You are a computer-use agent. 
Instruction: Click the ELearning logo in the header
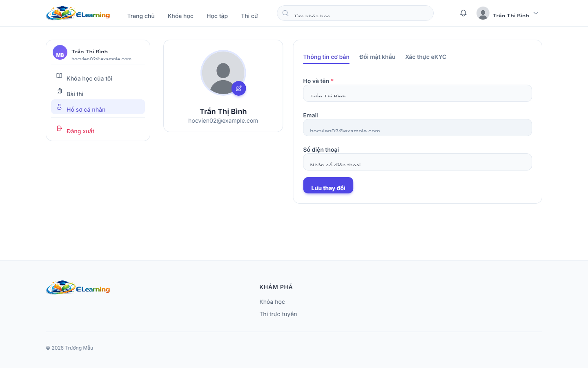pos(78,13)
